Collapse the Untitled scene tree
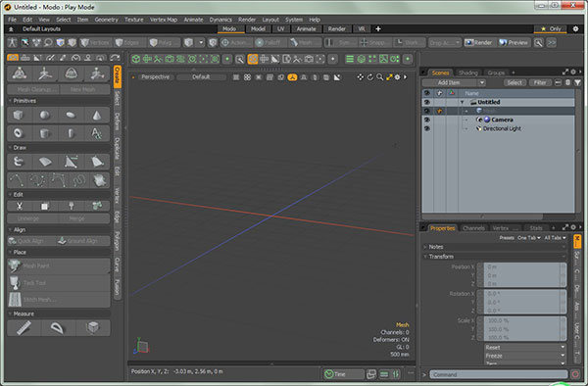 click(x=462, y=102)
